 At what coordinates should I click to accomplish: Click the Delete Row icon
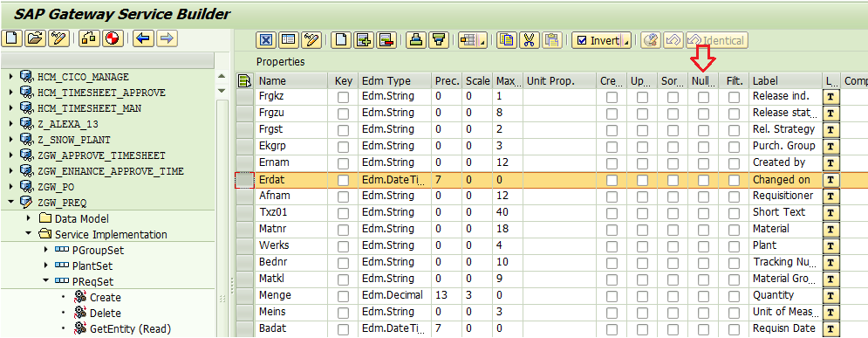(x=386, y=40)
